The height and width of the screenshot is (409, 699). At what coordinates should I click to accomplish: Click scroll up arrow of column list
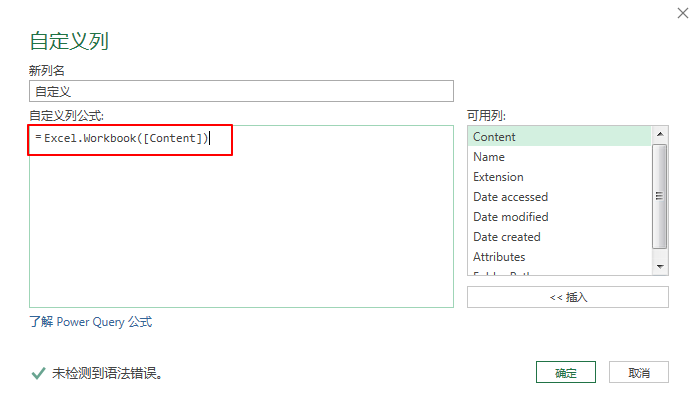[660, 134]
